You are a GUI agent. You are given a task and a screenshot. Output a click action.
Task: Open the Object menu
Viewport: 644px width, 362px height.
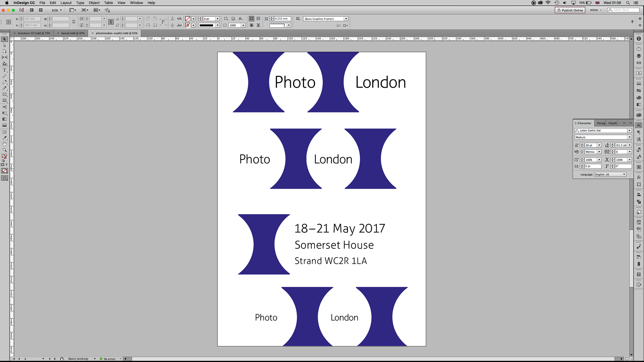click(x=94, y=3)
